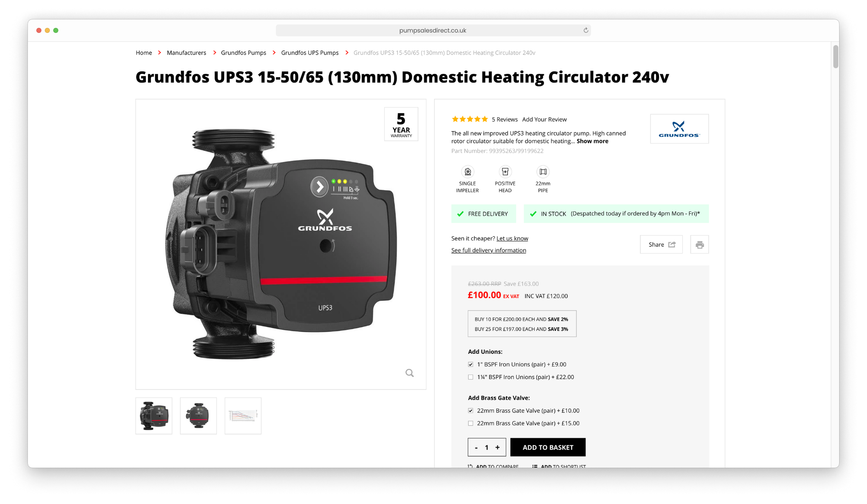Click the See full delivery information link

[x=489, y=249]
